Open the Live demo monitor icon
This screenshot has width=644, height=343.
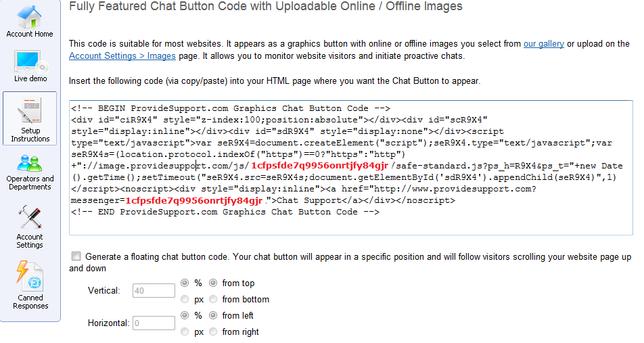(31, 62)
